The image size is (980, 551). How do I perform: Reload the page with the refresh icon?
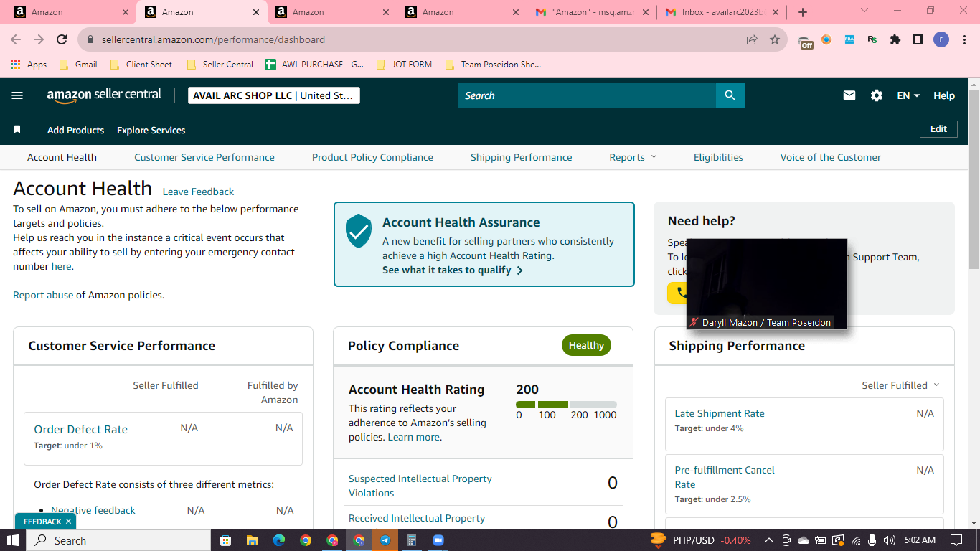(x=62, y=39)
